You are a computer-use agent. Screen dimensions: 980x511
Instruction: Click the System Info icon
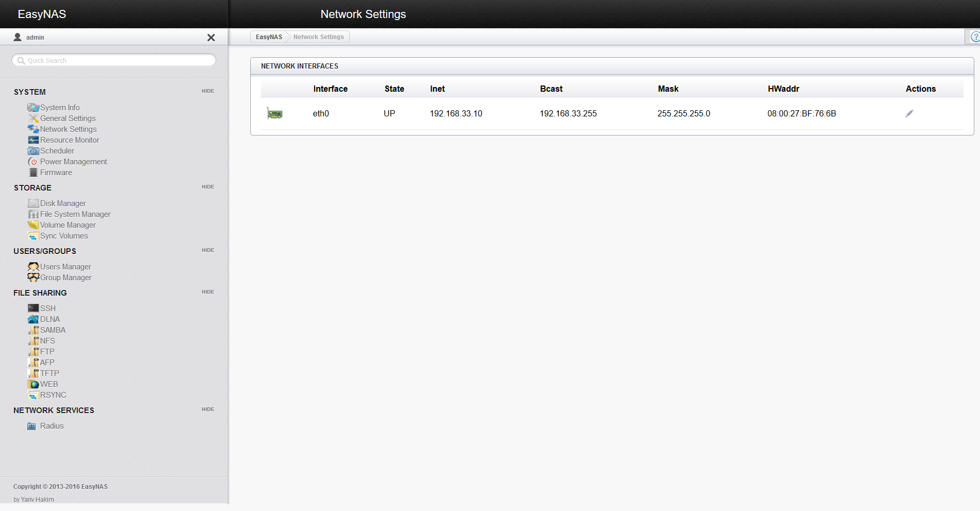click(33, 108)
